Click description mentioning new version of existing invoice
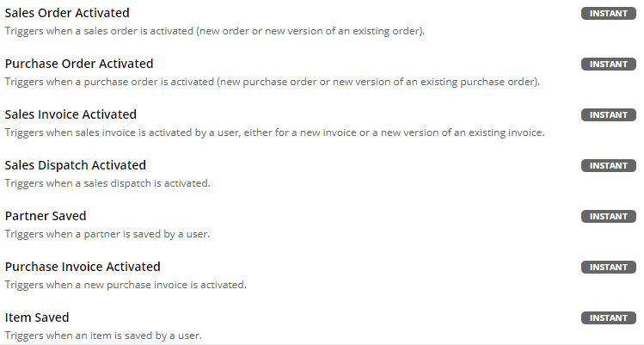Screen dimensions: 644x345 275,132
